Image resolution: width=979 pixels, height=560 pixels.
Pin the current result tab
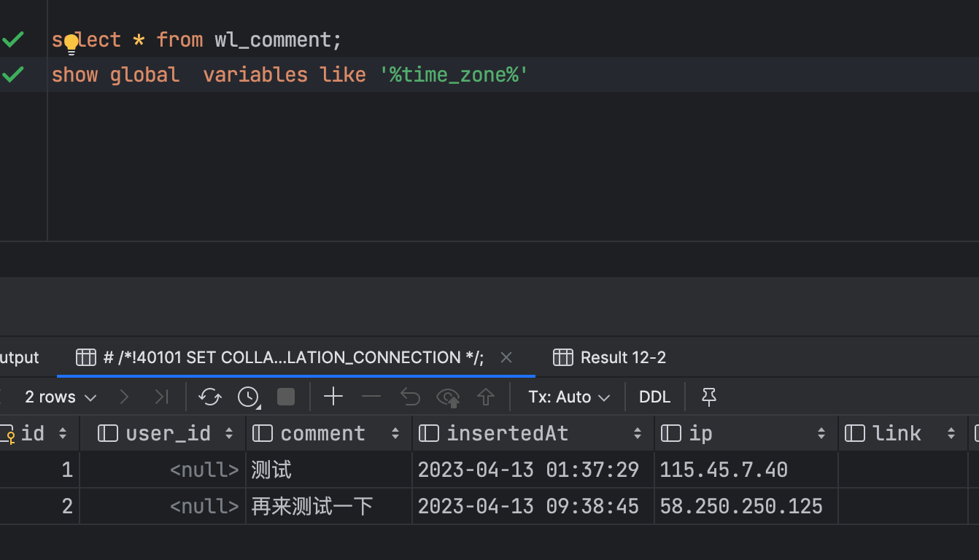pyautogui.click(x=708, y=397)
